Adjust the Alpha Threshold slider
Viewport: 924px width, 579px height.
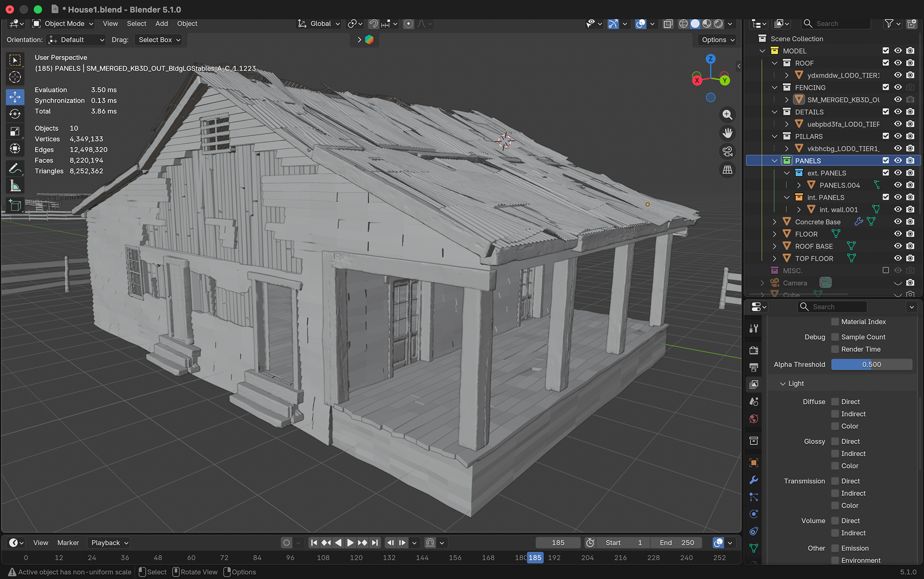click(872, 365)
